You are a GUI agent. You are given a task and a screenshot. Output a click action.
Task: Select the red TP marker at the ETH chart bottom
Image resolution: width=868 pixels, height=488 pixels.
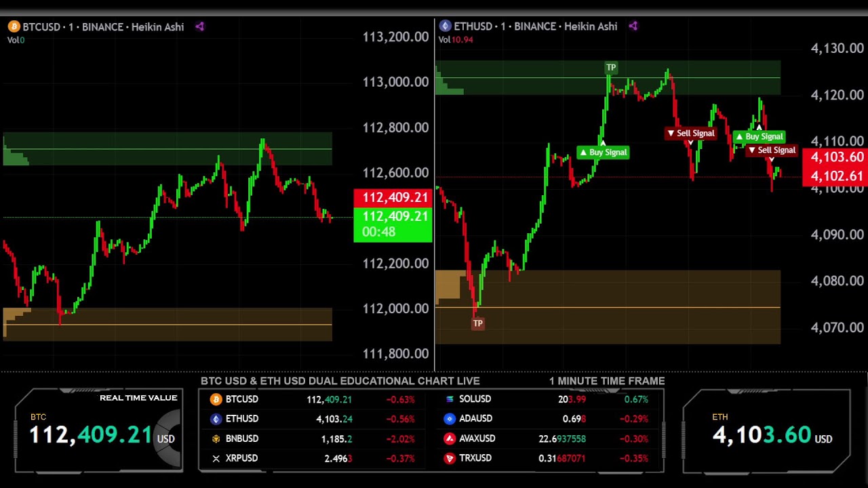pyautogui.click(x=478, y=324)
